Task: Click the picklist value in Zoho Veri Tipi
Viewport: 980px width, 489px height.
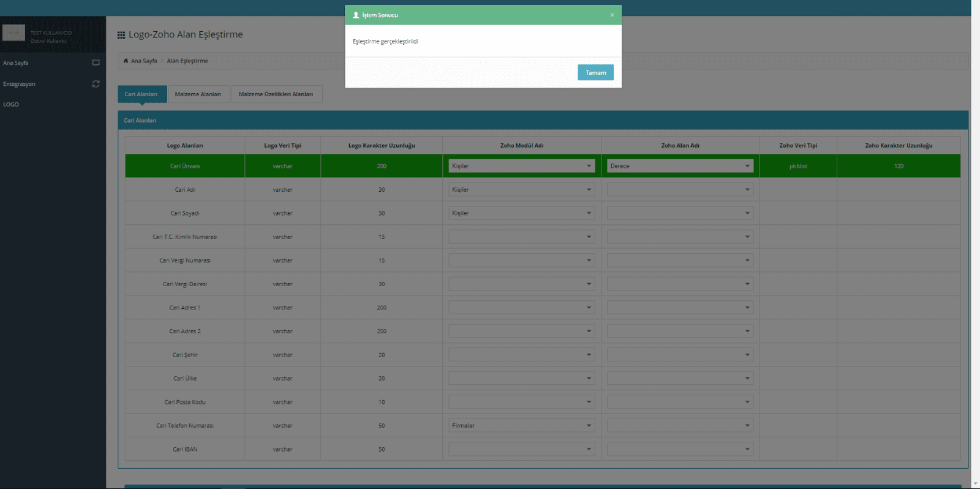Action: pos(798,166)
